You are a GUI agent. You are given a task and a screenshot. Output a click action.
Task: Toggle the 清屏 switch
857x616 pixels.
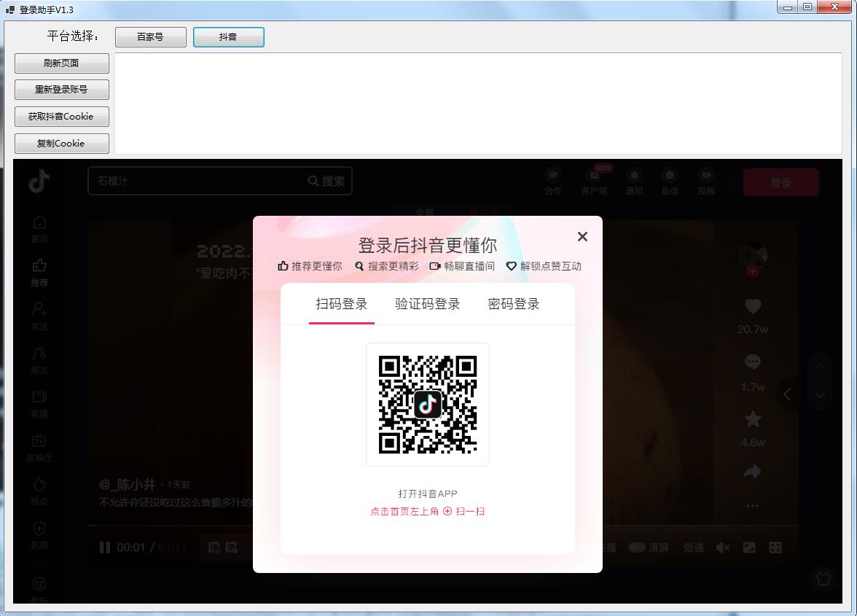[637, 547]
